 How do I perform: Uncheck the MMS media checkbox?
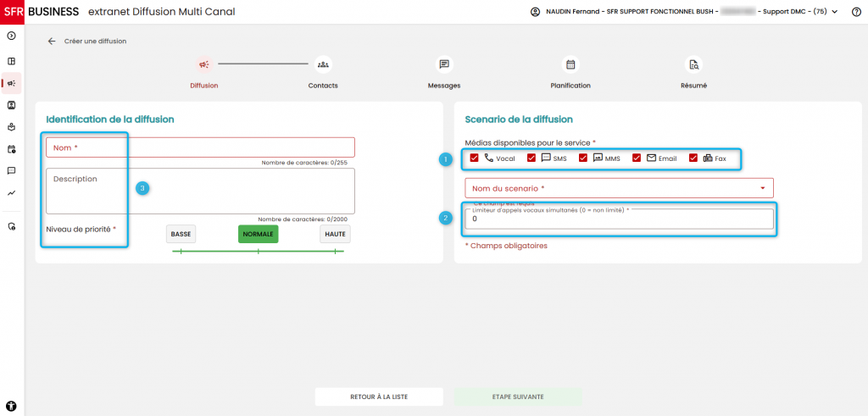click(x=583, y=158)
